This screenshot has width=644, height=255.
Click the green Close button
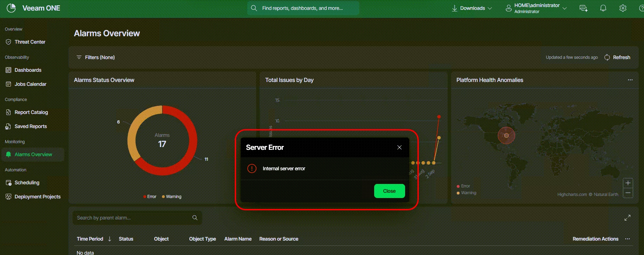coord(389,191)
